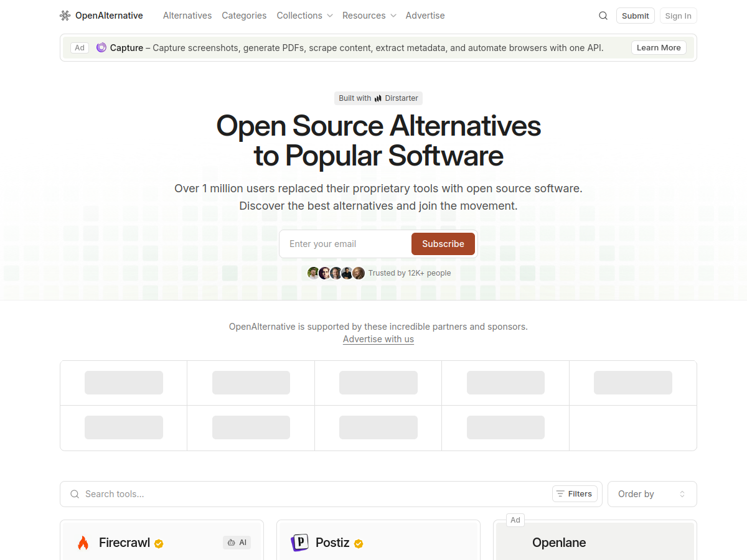The height and width of the screenshot is (560, 747).
Task: Follow the Advertise with us link
Action: tap(378, 339)
